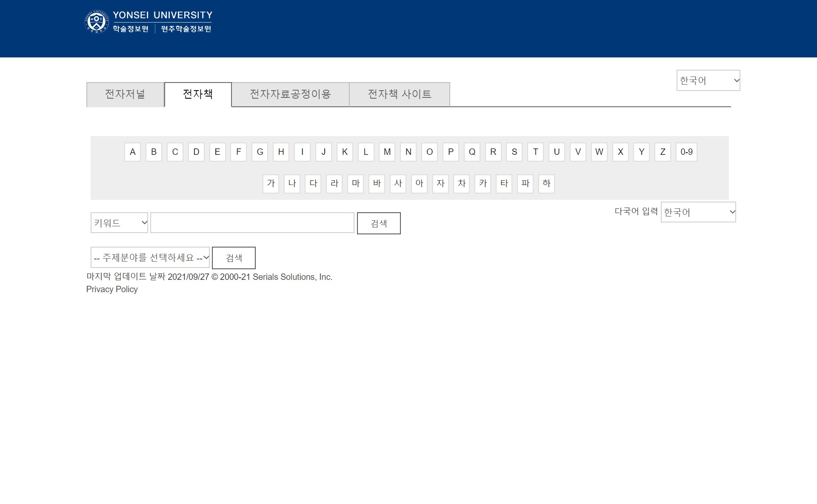The height and width of the screenshot is (504, 817).
Task: Browse e-books starting with letter A
Action: [132, 152]
